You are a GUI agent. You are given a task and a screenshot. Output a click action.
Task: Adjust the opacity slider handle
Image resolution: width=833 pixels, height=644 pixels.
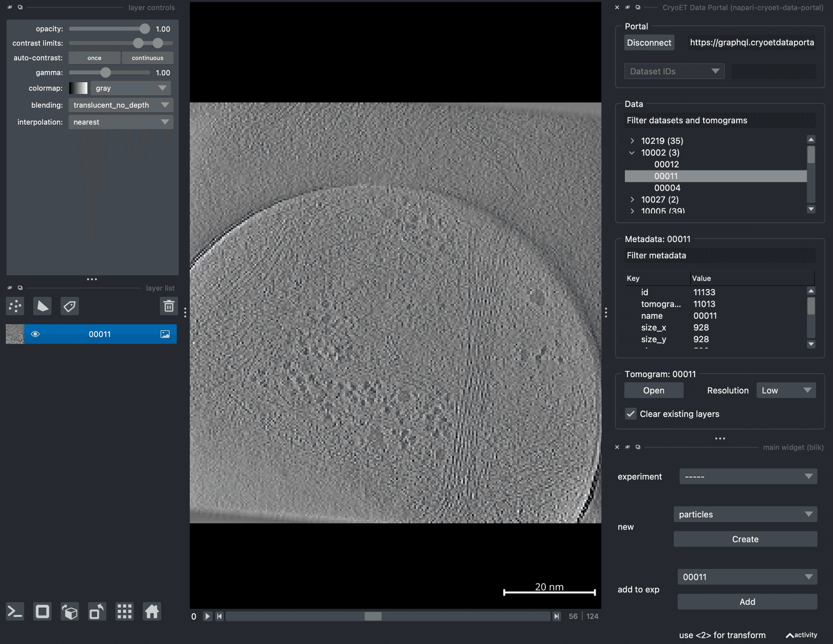point(144,29)
